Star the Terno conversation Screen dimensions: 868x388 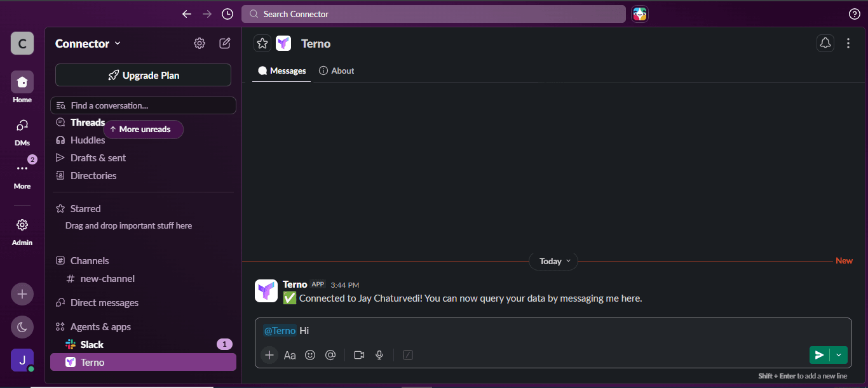(262, 43)
